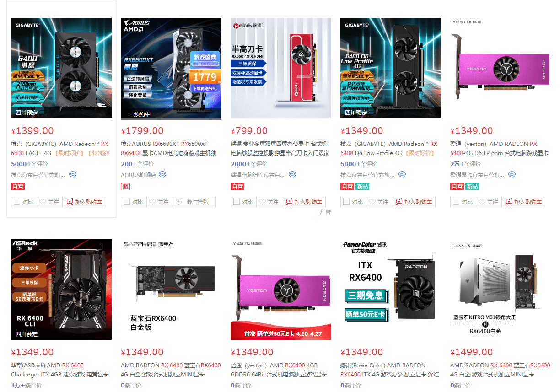Click the heart 关注 on the ¥1399 Gigabyte EAGLE card
Image resolution: width=560 pixels, height=392 pixels.
coord(49,202)
